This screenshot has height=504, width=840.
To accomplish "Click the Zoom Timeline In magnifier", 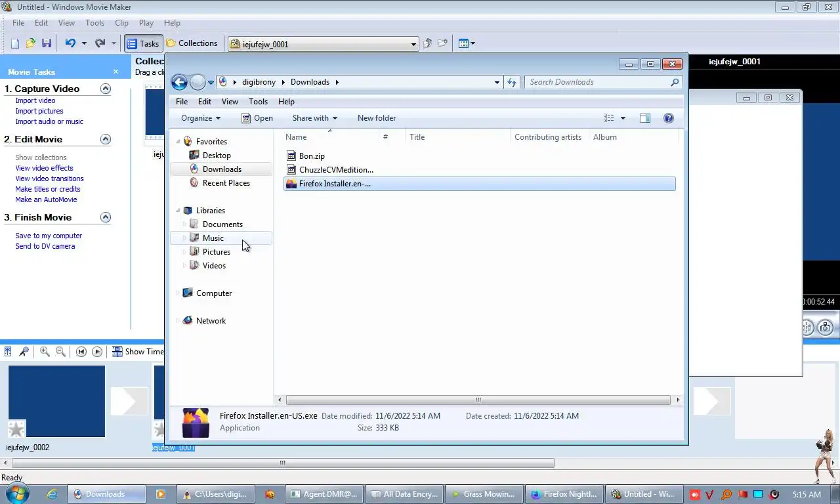I will (45, 352).
